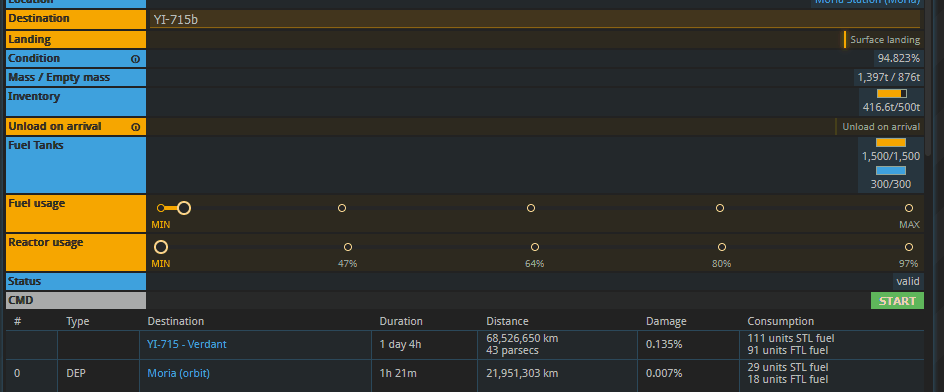
Task: Click the Distance column header
Action: [x=507, y=322]
